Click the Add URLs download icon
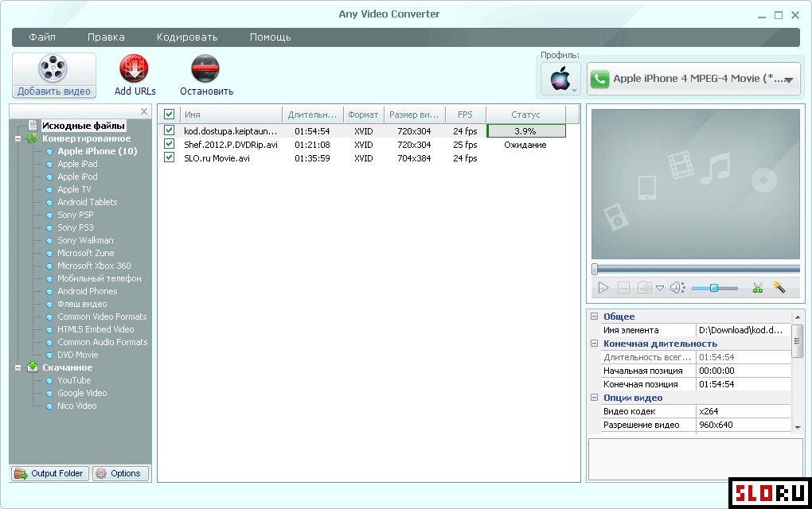The height and width of the screenshot is (509, 812). (134, 68)
